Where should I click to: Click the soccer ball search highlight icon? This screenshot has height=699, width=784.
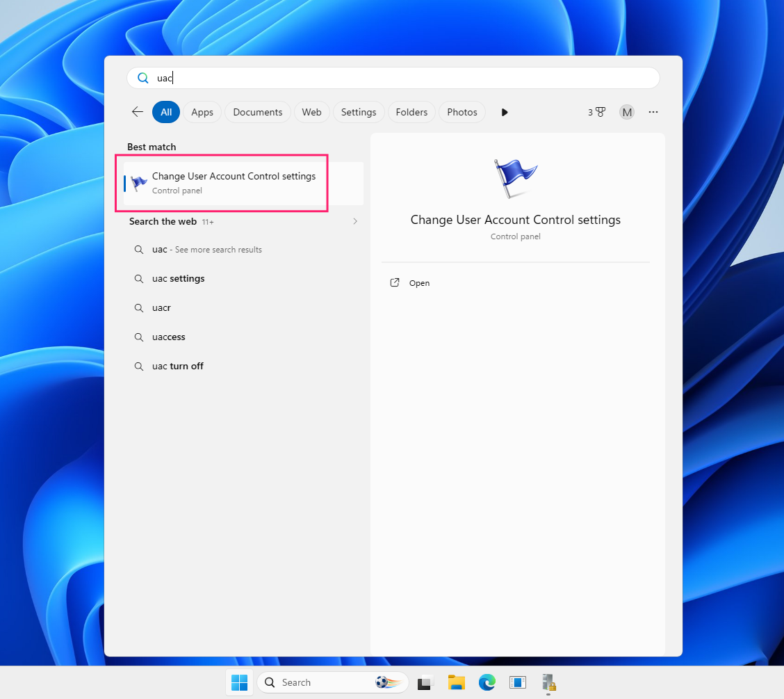(x=388, y=682)
